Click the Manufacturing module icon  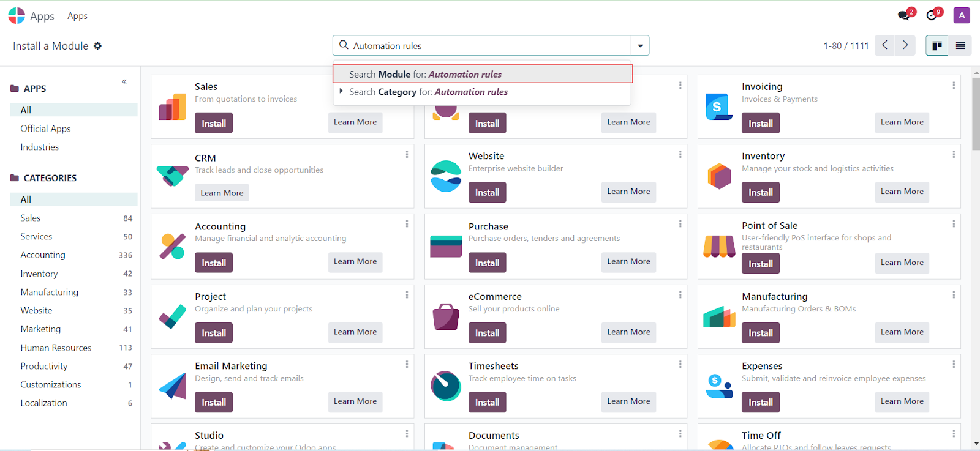pyautogui.click(x=719, y=316)
